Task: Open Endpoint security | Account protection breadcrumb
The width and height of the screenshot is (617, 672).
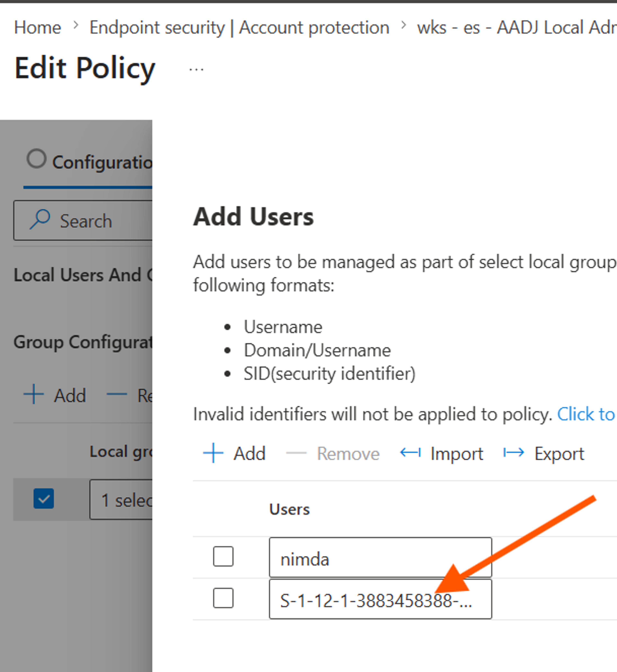Action: 239,27
